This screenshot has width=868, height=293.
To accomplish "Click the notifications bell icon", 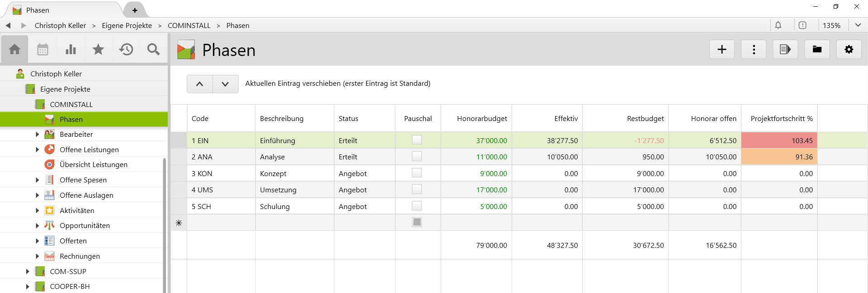I will pos(778,25).
